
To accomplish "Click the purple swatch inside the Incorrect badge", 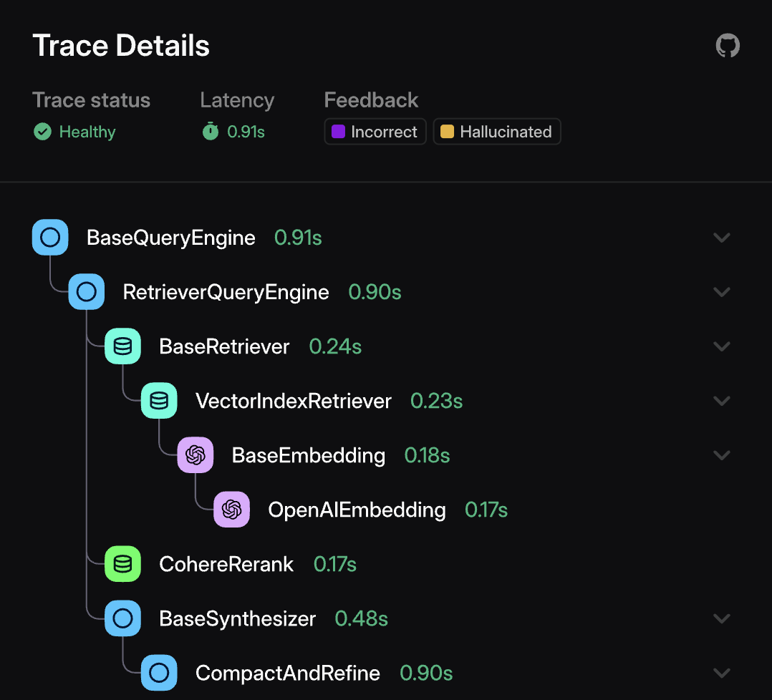I will point(337,131).
